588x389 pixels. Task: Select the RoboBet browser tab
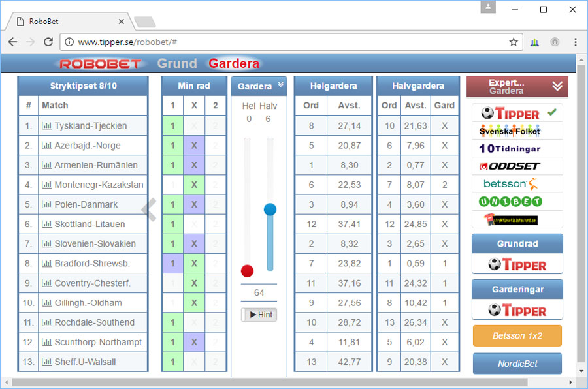(x=70, y=22)
